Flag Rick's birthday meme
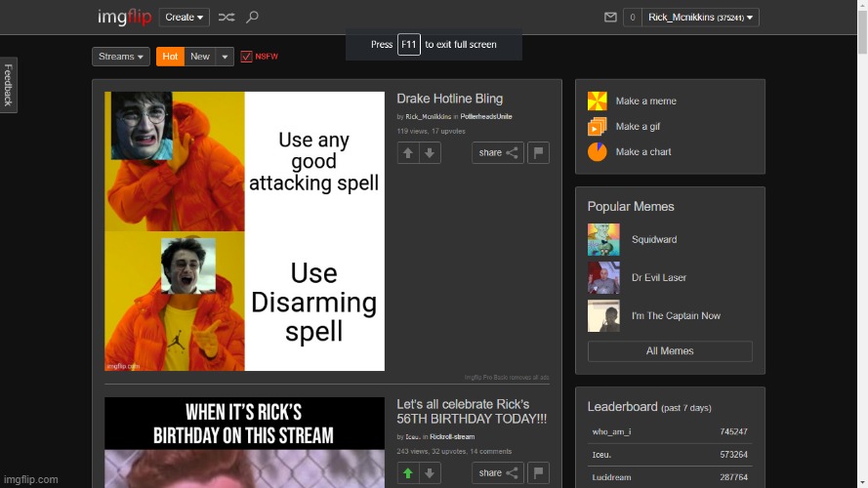 point(538,473)
